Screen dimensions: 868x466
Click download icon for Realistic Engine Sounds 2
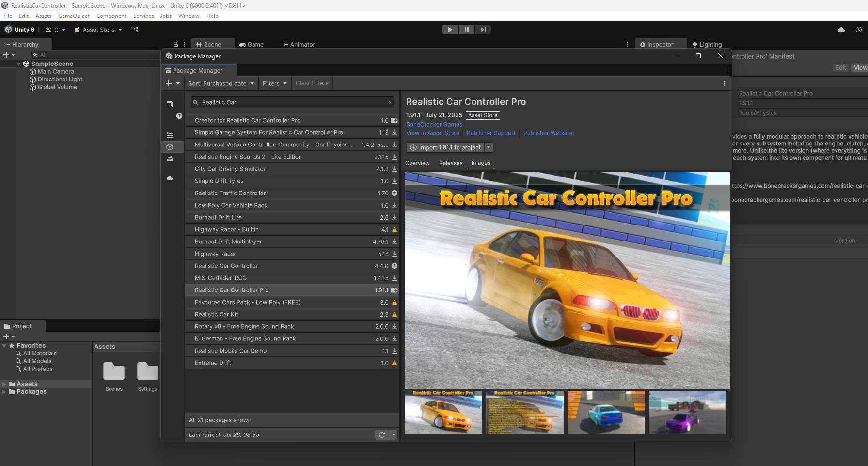(x=395, y=157)
